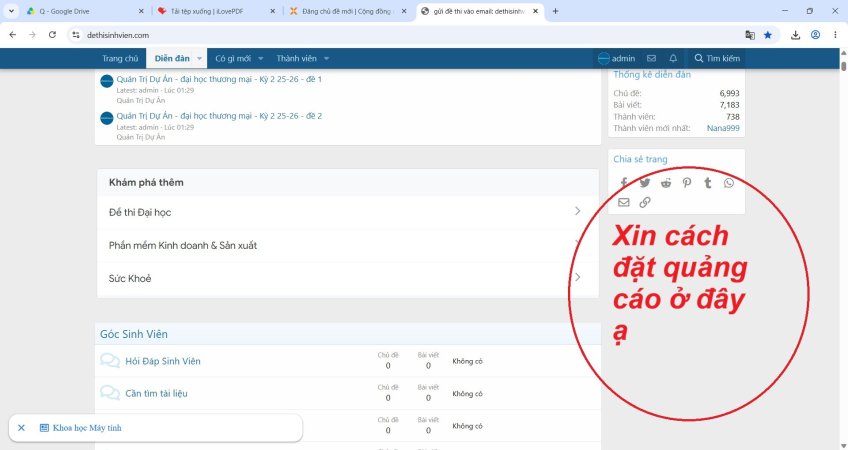The width and height of the screenshot is (848, 450).
Task: Open Quản Trị Dự Án category under đề 1
Action: (141, 100)
